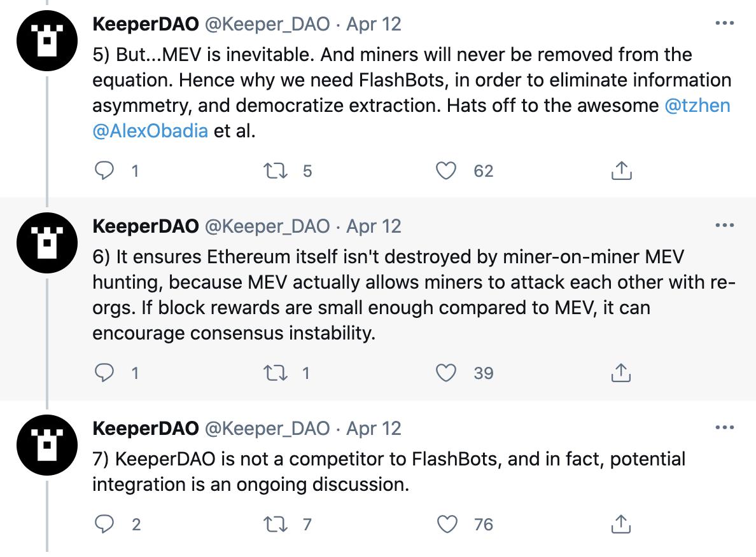
Task: Open the @AlexObadia mention link
Action: point(150,130)
